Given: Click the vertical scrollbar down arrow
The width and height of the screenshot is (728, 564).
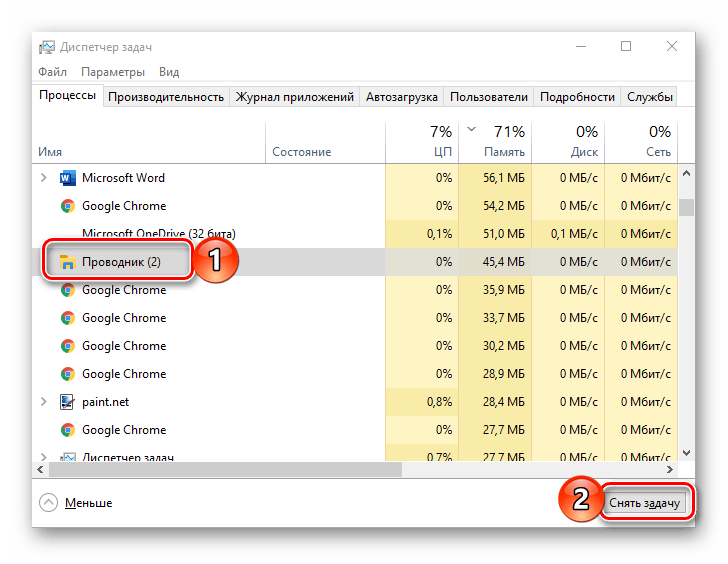Looking at the screenshot, I should pos(686,453).
